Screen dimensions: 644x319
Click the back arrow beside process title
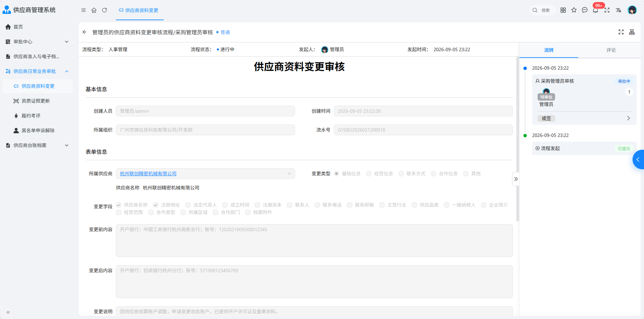pos(85,32)
